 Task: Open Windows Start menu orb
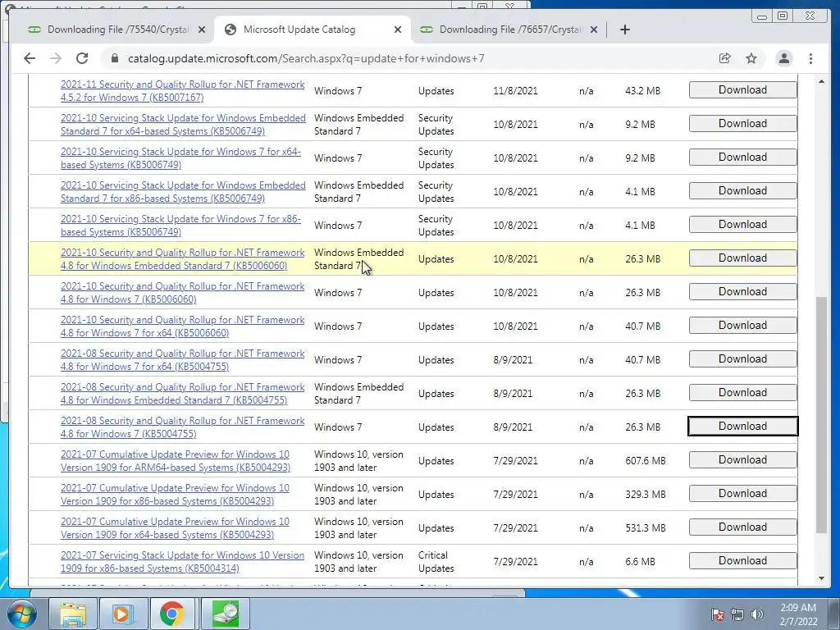coord(22,614)
